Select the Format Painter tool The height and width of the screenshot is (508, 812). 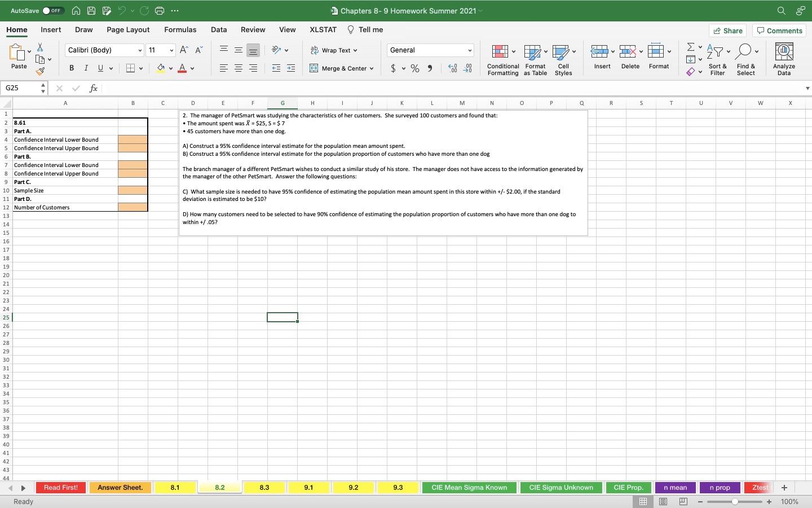(40, 72)
